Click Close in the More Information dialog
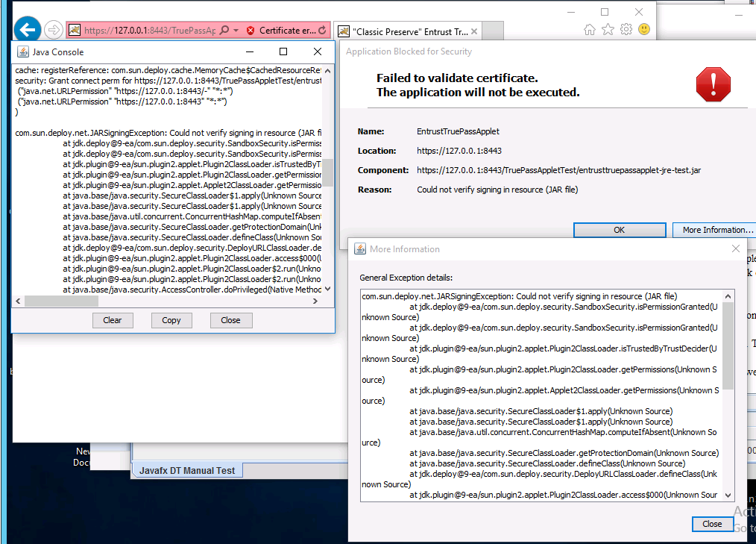This screenshot has width=756, height=544. (712, 524)
